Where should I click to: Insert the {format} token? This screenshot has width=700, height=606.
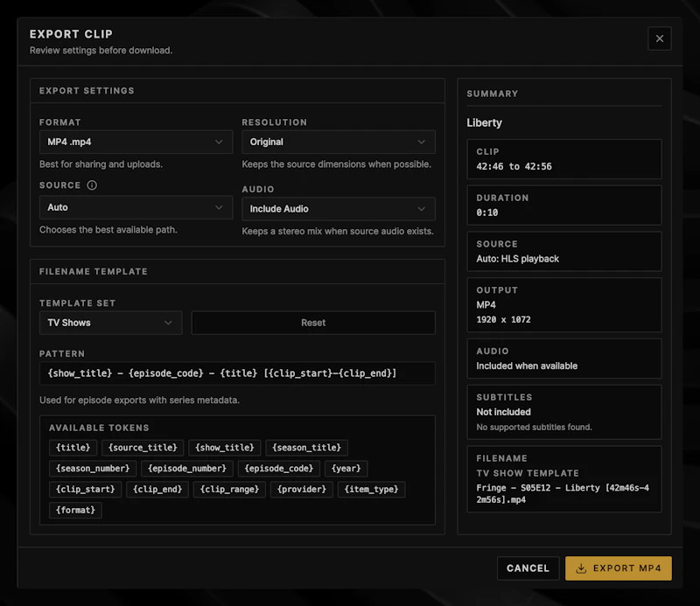pyautogui.click(x=75, y=510)
